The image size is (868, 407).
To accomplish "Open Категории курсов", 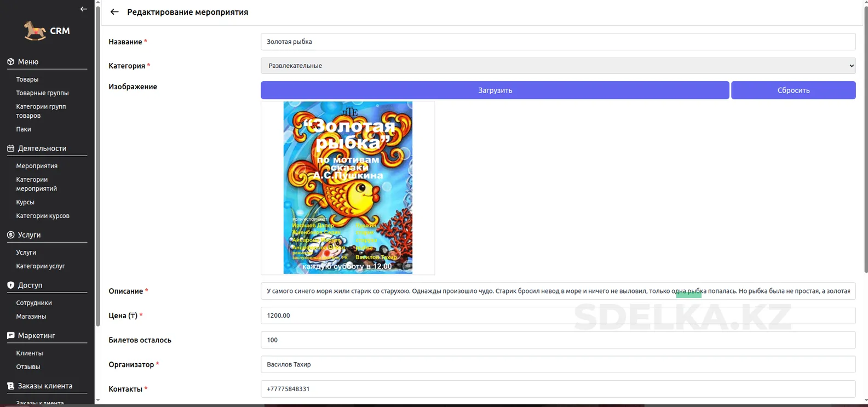I will pos(43,216).
